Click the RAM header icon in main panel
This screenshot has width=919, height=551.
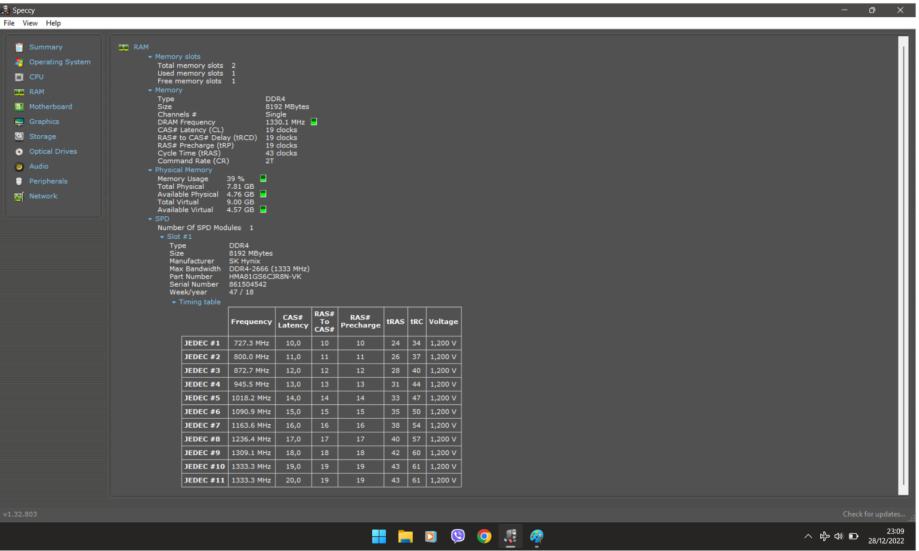[123, 47]
